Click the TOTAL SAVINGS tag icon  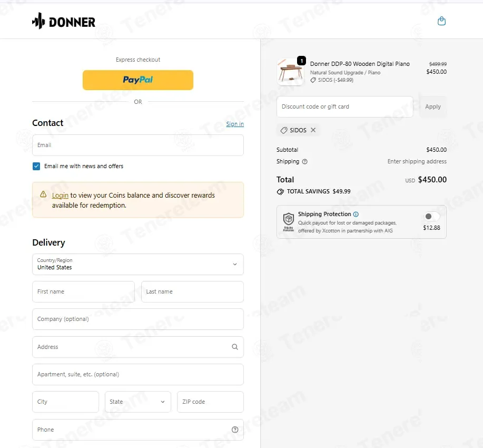tap(280, 191)
